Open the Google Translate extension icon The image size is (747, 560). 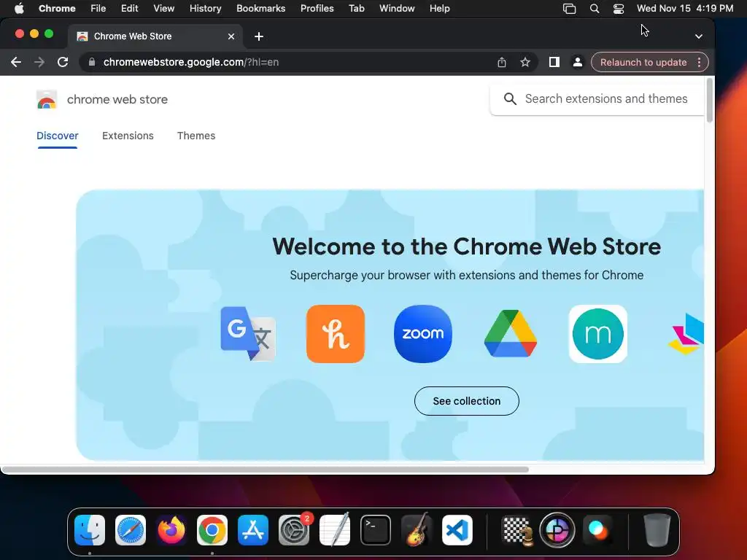248,334
